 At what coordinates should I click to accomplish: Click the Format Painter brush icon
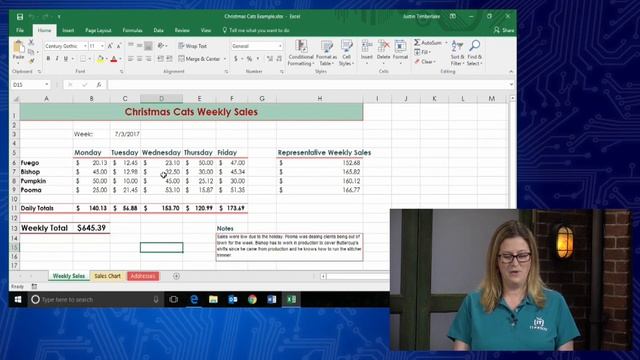pyautogui.click(x=31, y=60)
